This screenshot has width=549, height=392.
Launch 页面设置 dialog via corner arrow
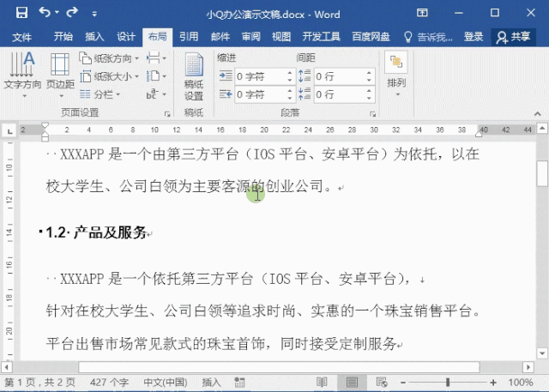coord(167,114)
